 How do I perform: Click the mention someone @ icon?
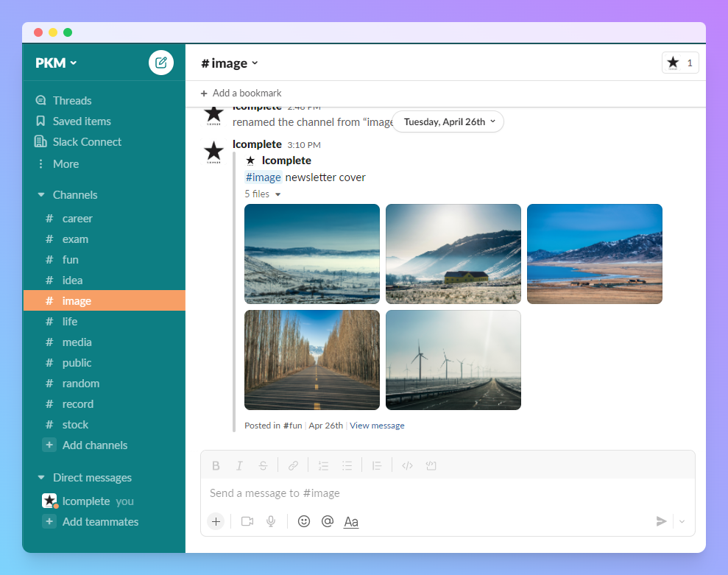(328, 521)
